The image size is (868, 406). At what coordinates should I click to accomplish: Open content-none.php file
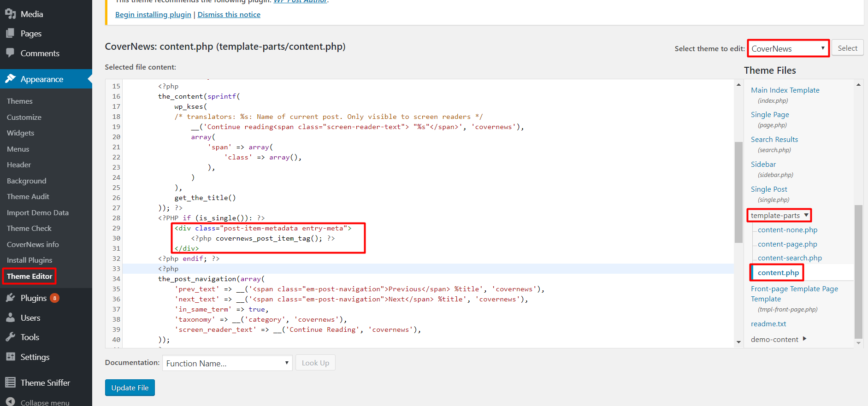point(787,230)
